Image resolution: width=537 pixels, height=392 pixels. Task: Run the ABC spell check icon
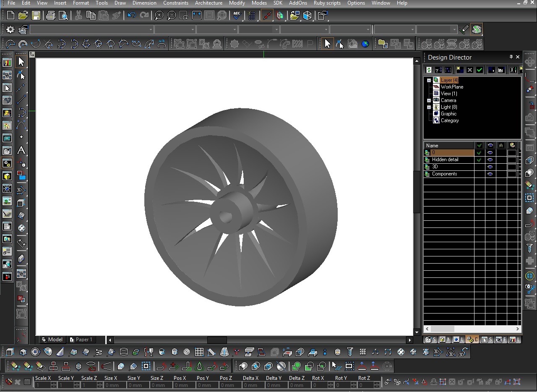coord(237,16)
